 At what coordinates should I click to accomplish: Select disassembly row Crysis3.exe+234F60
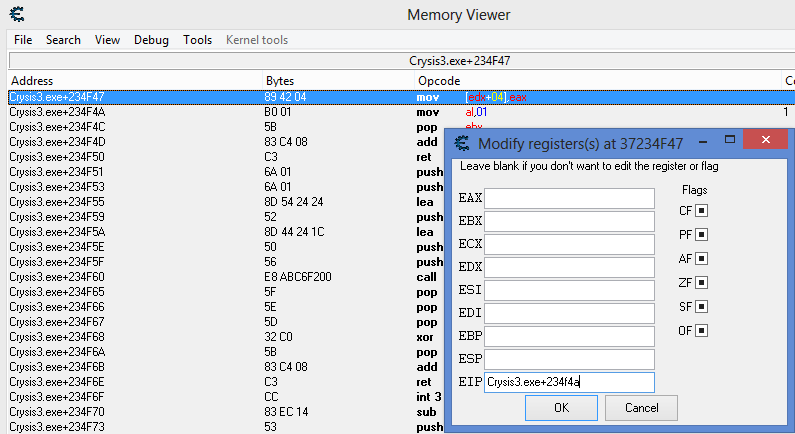click(x=226, y=277)
